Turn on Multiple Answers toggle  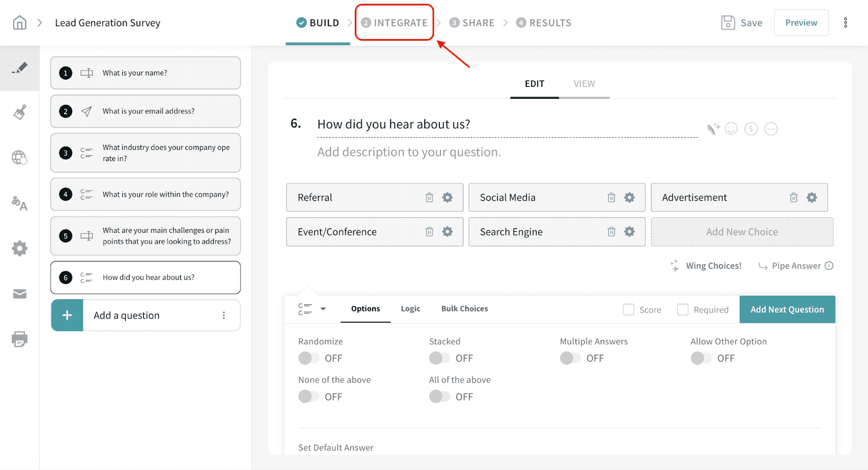570,358
